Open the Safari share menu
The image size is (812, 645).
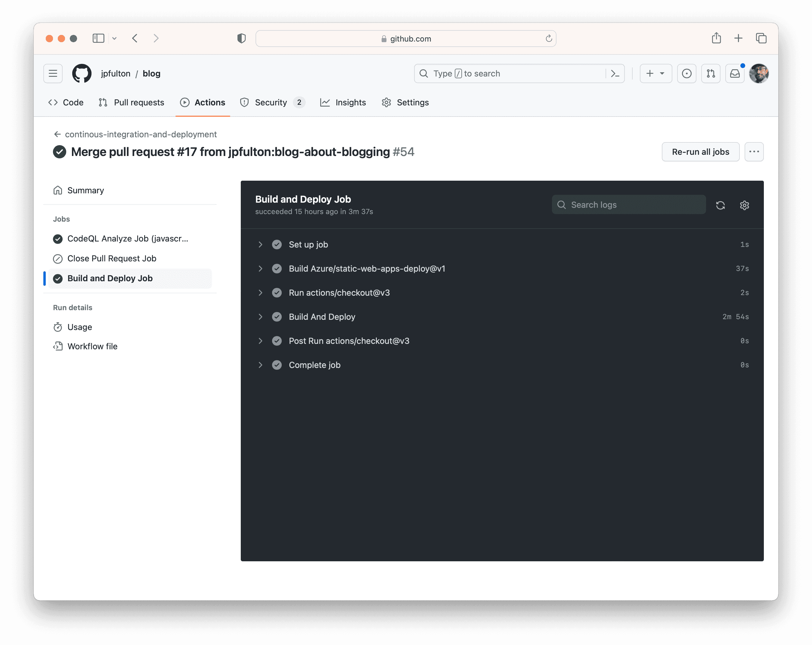point(716,38)
